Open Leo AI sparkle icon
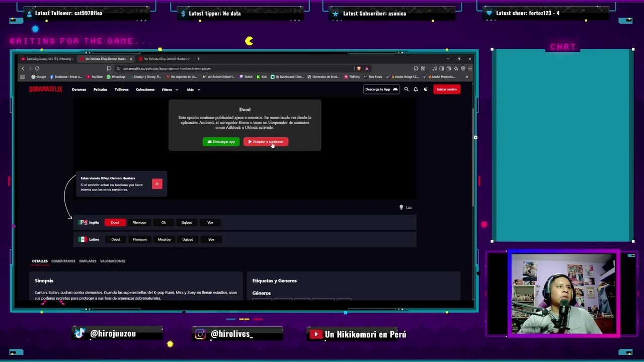This screenshot has width=644, height=362. pos(456,68)
